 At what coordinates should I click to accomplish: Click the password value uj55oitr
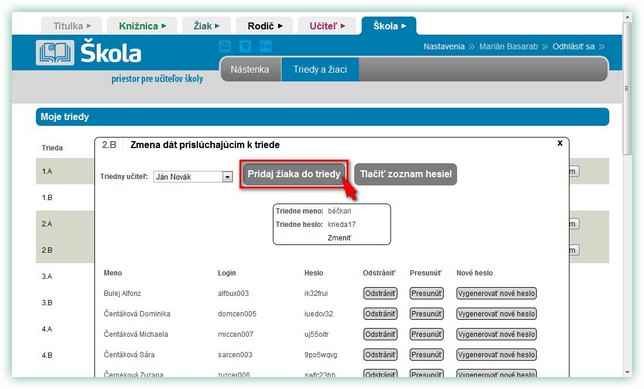point(317,334)
